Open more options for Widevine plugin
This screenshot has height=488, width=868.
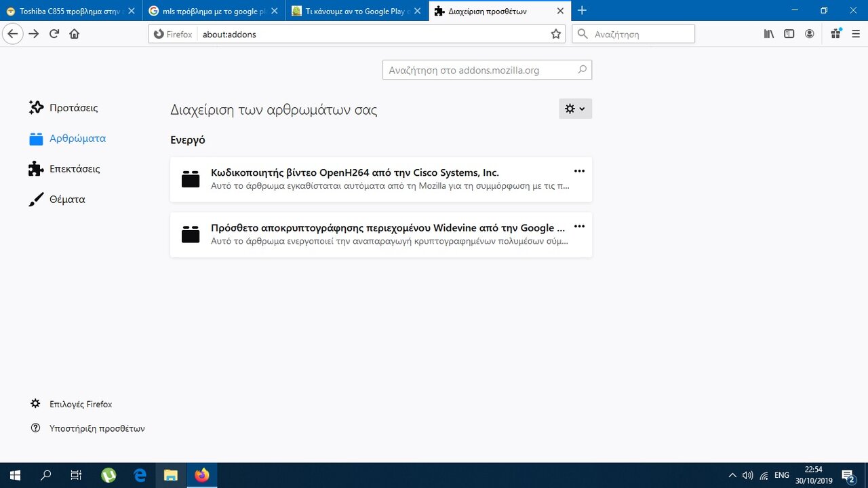click(579, 226)
